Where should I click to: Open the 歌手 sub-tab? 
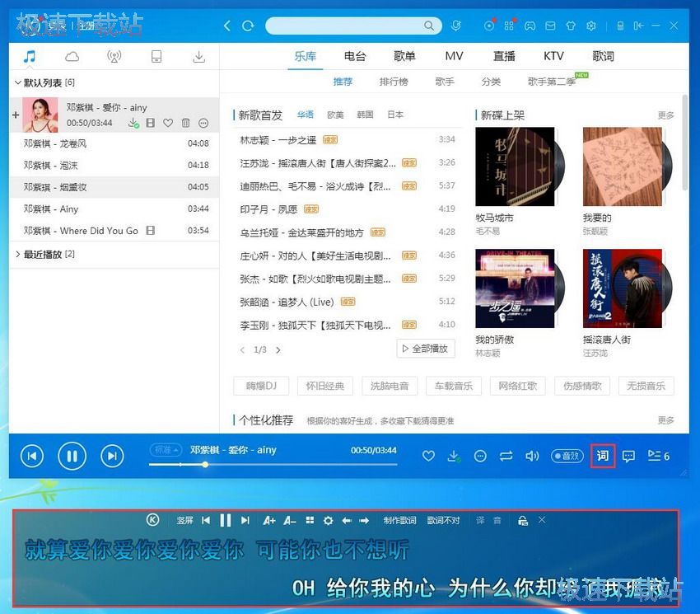click(445, 82)
